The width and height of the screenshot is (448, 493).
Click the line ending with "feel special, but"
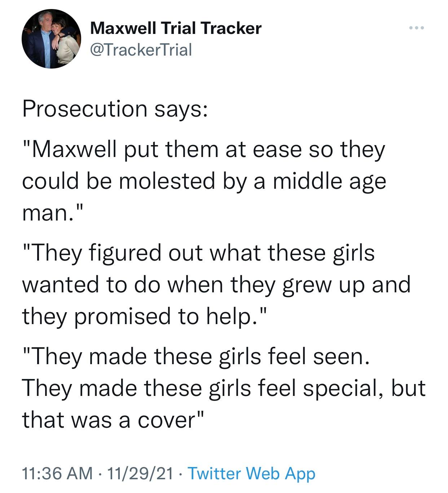coord(224,388)
